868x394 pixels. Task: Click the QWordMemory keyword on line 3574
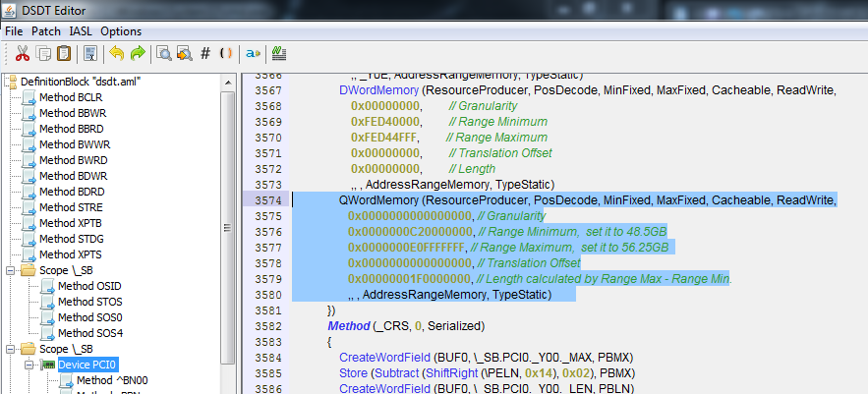click(379, 200)
